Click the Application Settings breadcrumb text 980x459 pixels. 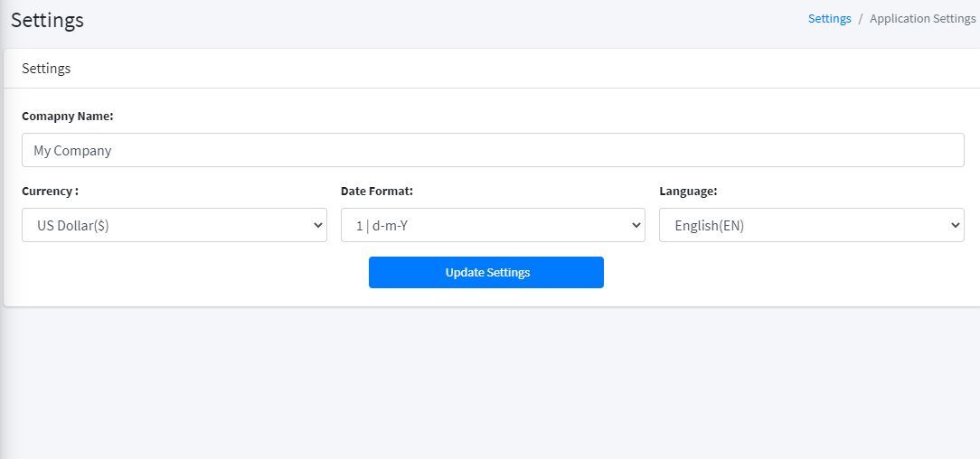922,19
